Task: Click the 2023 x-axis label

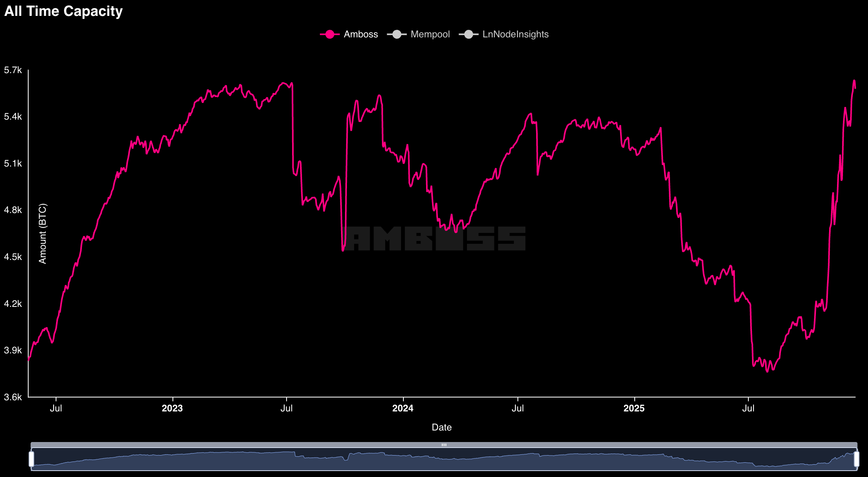Action: point(172,408)
